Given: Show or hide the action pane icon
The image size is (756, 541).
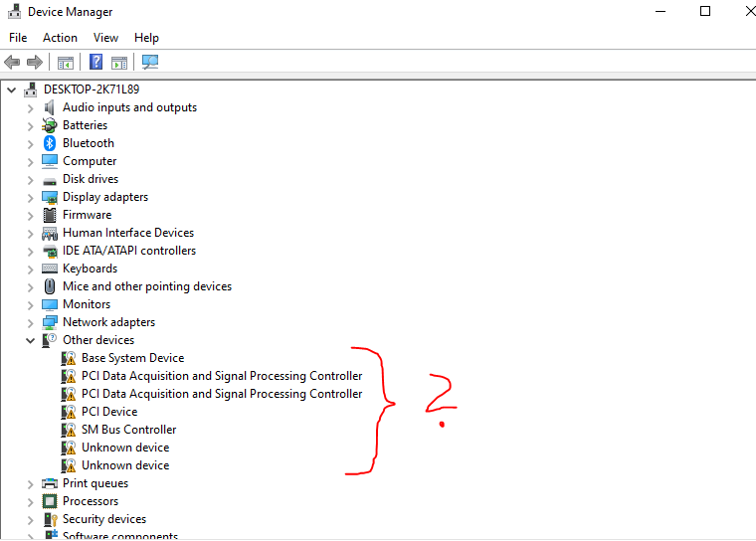Looking at the screenshot, I should click(119, 63).
